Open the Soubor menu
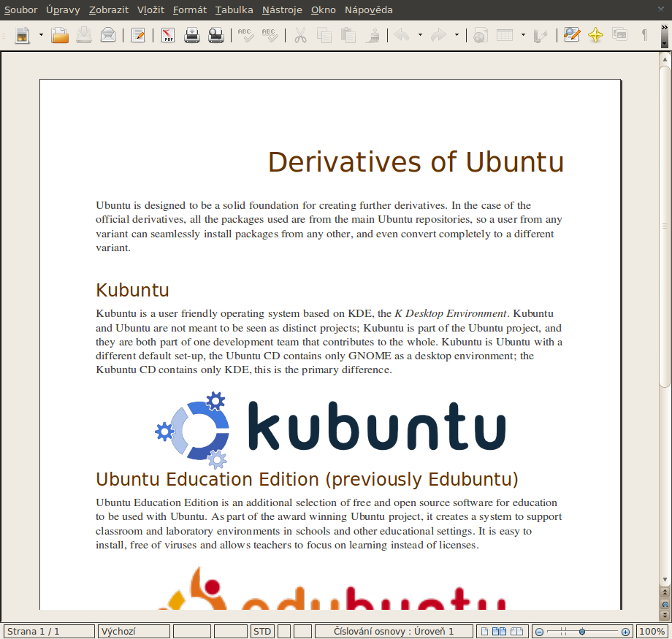Screen dimensions: 672x639 click(21, 9)
